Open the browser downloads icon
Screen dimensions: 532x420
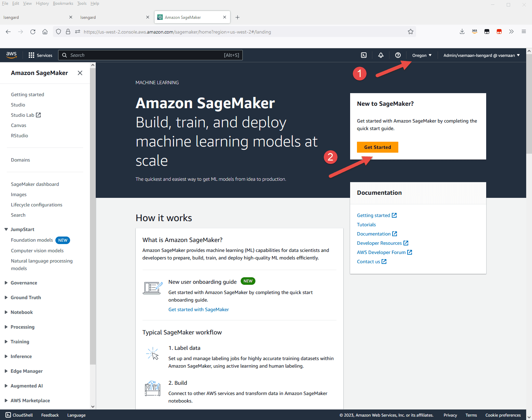tap(462, 31)
